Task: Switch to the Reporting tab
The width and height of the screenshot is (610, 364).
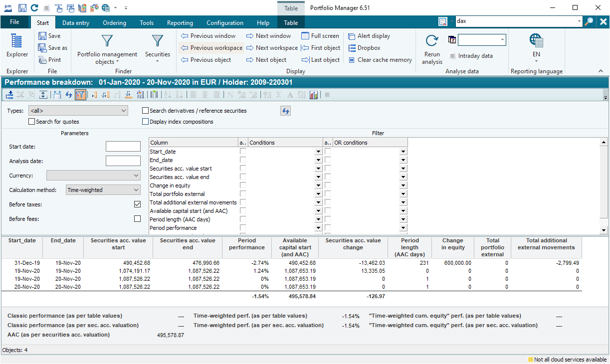Action: coord(180,23)
